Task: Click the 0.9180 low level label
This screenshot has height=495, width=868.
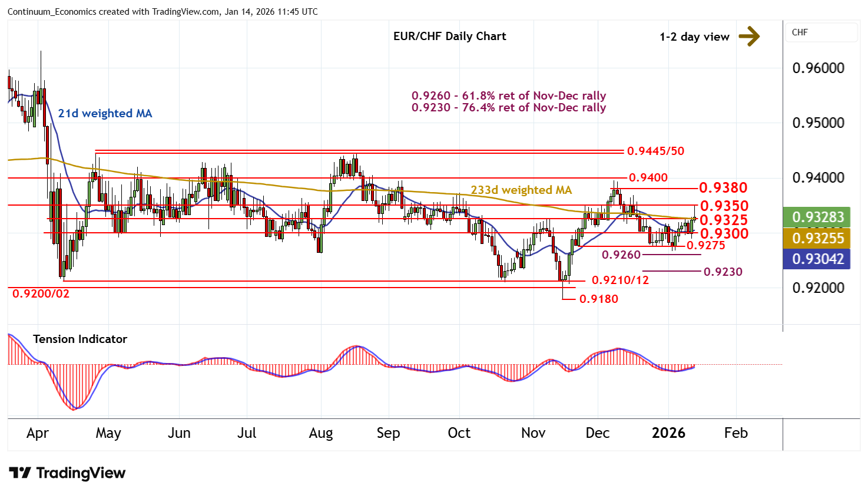Action: point(599,299)
